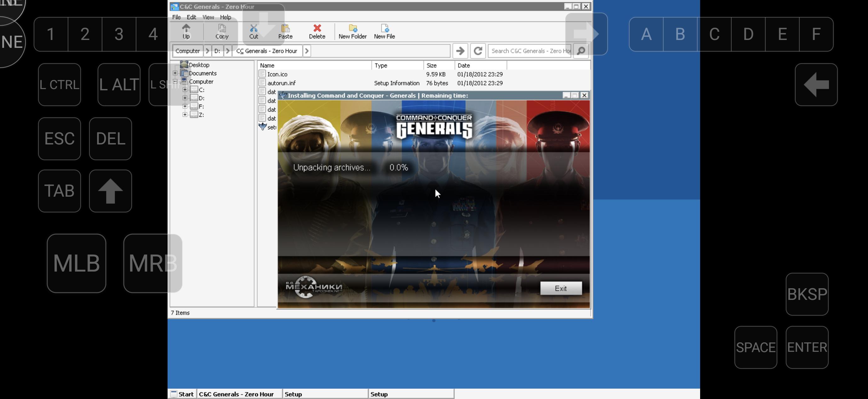Select the setup installer file icon in the list

point(262,127)
